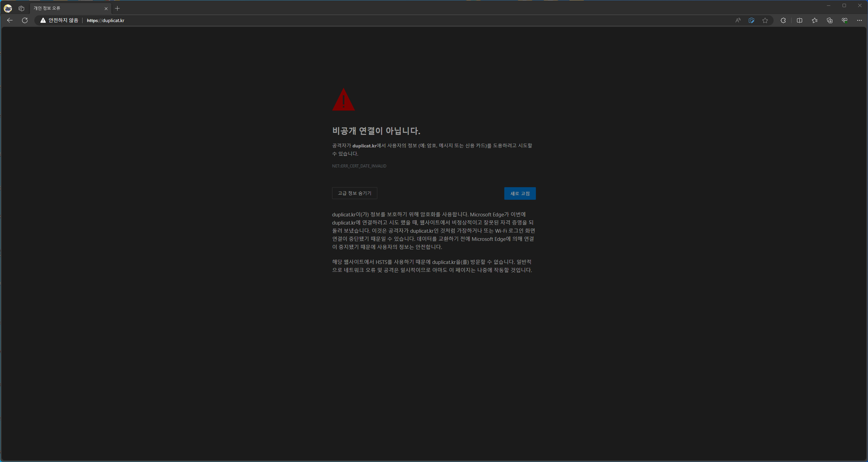Open the tab actions menu icon
The image size is (868, 462).
coord(21,8)
